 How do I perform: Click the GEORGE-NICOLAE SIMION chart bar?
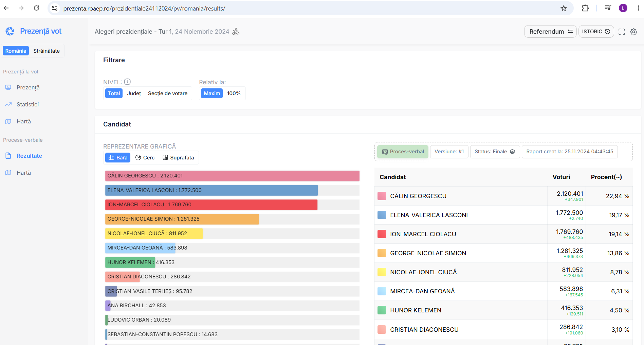[182, 219]
